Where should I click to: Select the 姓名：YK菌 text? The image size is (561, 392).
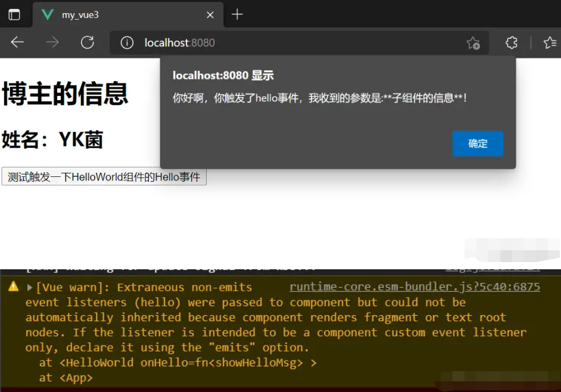tap(52, 139)
